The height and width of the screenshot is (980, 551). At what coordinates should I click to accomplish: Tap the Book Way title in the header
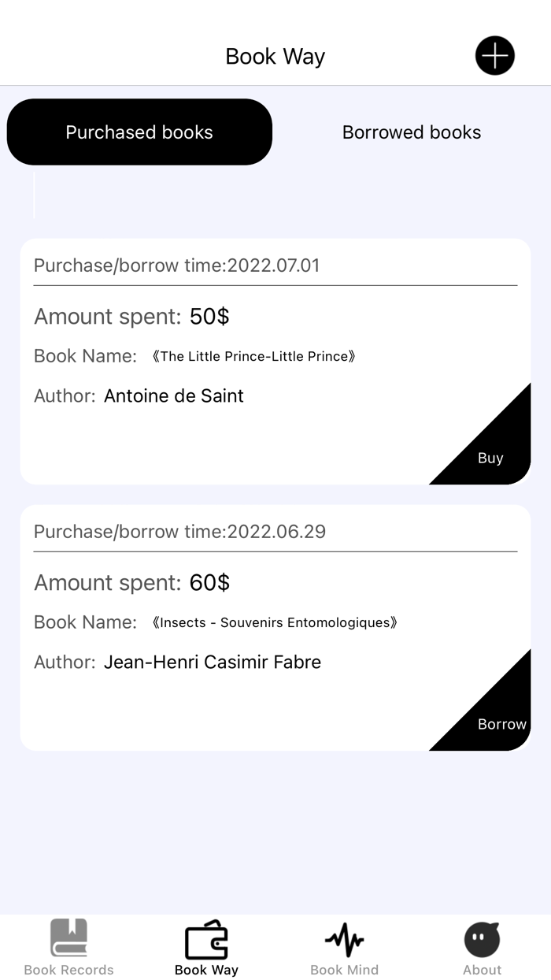click(275, 55)
